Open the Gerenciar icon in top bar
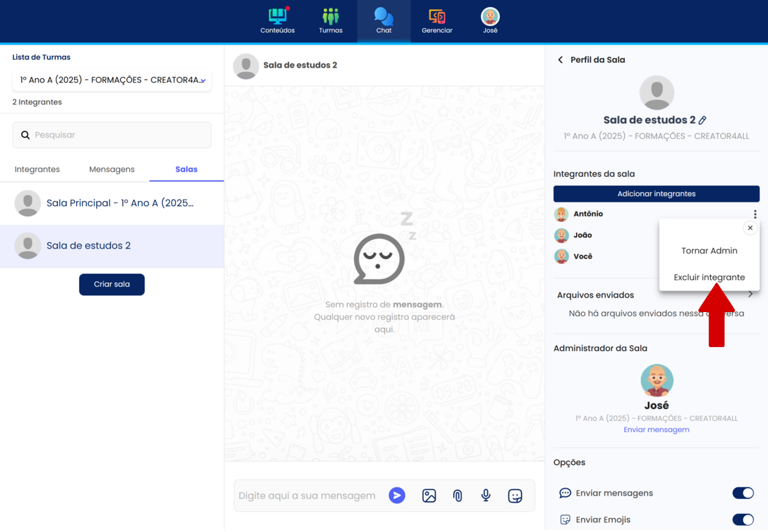 click(x=436, y=17)
